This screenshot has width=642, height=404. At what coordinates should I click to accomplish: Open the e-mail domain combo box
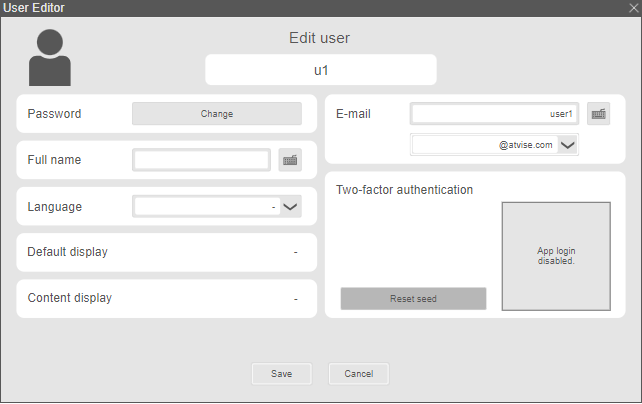(x=494, y=145)
